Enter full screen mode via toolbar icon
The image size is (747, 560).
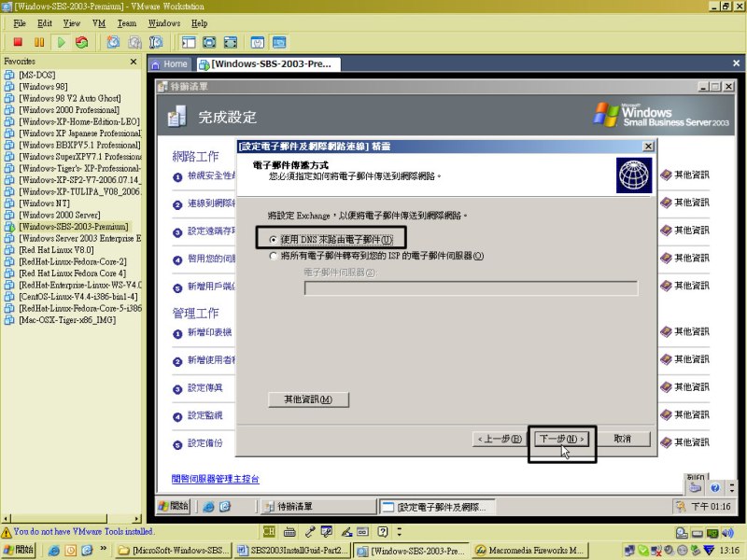click(231, 42)
